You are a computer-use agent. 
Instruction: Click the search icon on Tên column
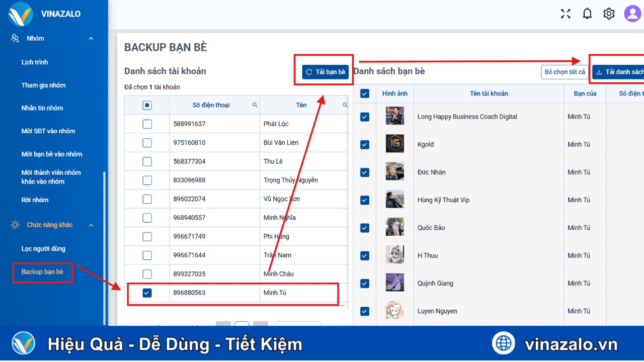[345, 105]
